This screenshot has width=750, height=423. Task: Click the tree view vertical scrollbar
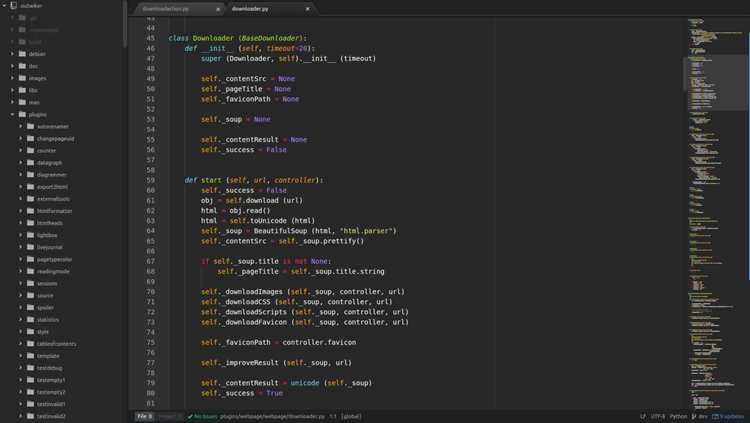[x=125, y=24]
